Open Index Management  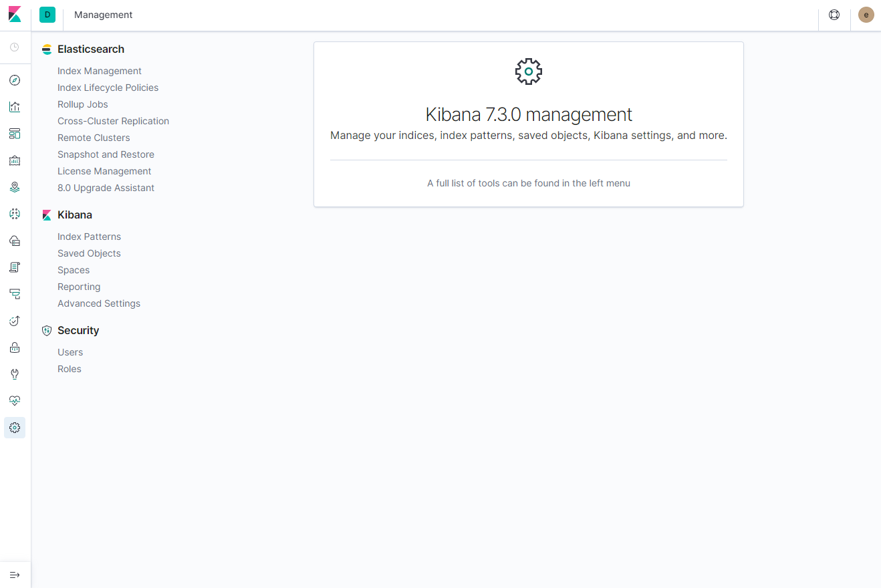pos(100,71)
